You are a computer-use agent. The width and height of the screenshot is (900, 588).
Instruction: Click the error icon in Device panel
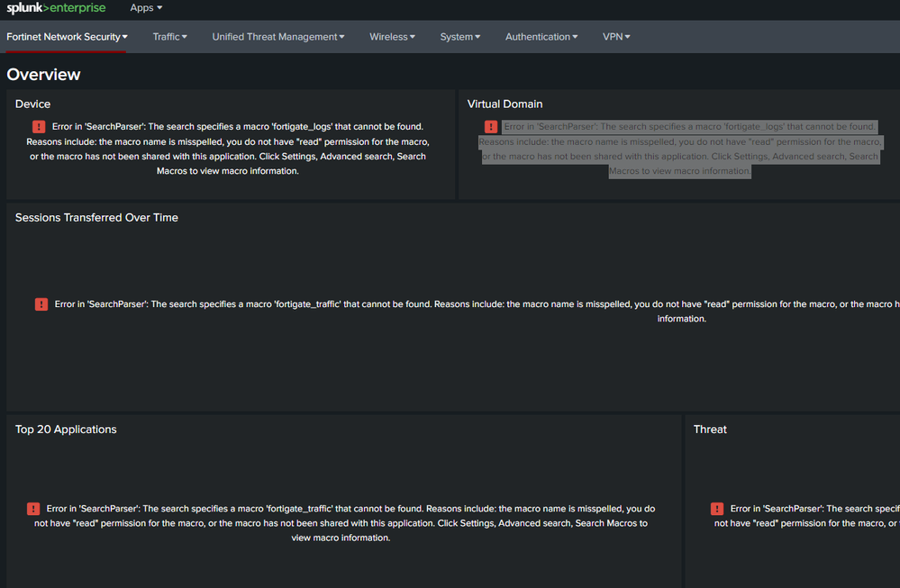(40, 127)
